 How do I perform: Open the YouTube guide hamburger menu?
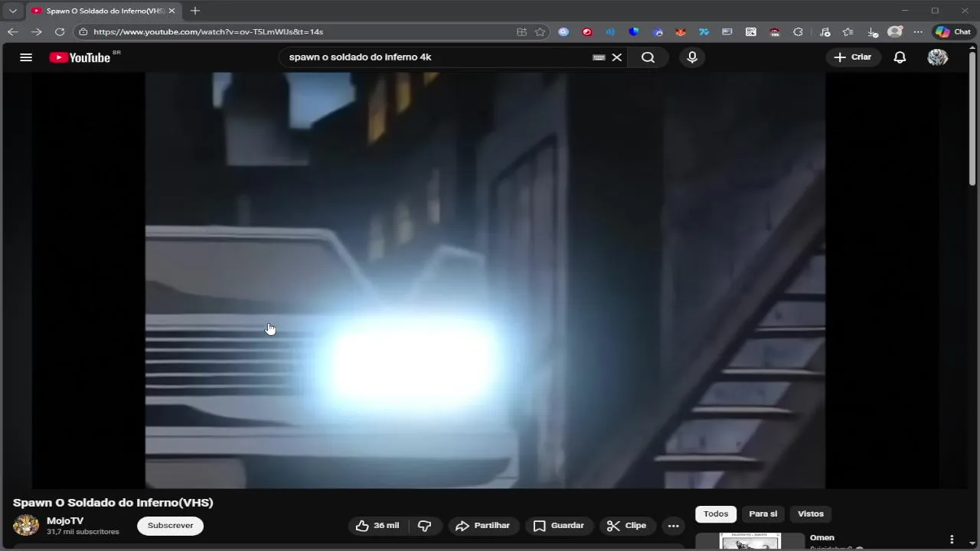click(x=26, y=57)
